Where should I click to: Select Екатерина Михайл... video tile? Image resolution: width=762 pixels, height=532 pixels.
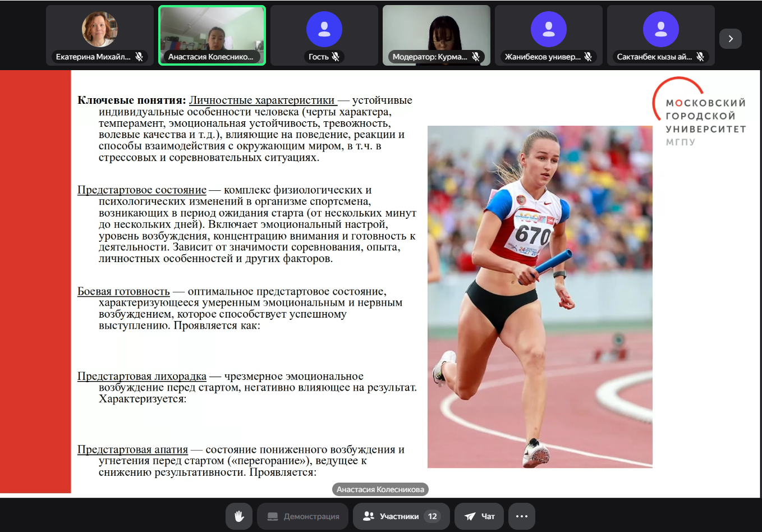click(x=99, y=31)
